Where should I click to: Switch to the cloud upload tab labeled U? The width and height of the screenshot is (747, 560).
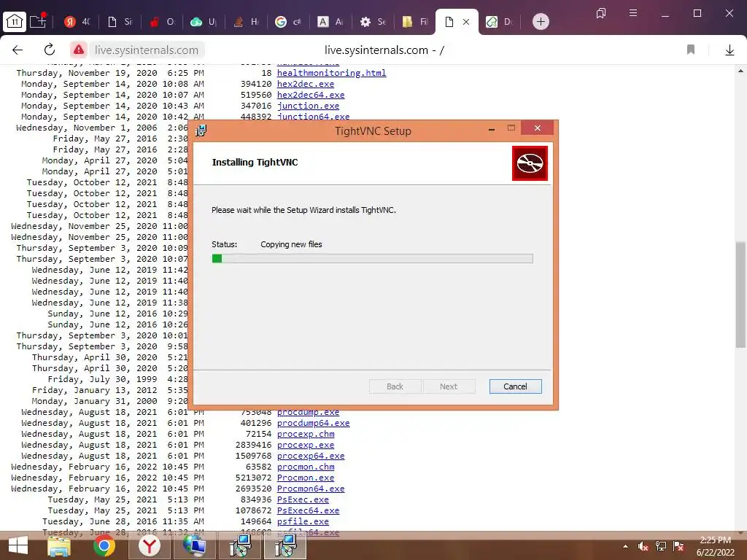click(x=204, y=21)
